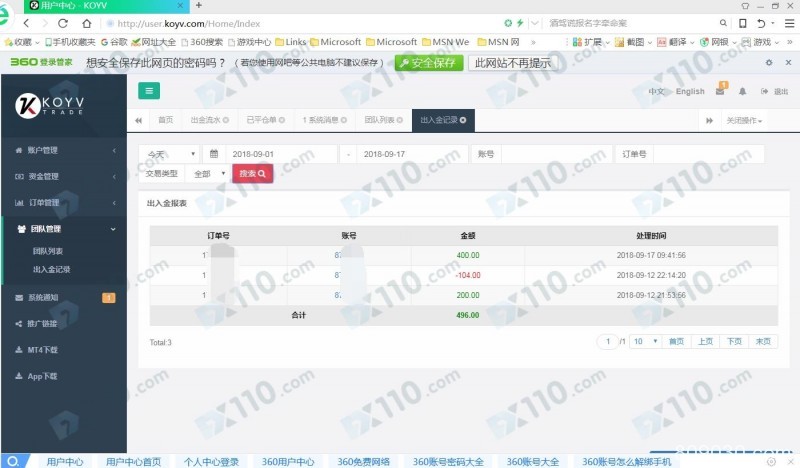Switch to the 已平仓单 tab

(265, 120)
